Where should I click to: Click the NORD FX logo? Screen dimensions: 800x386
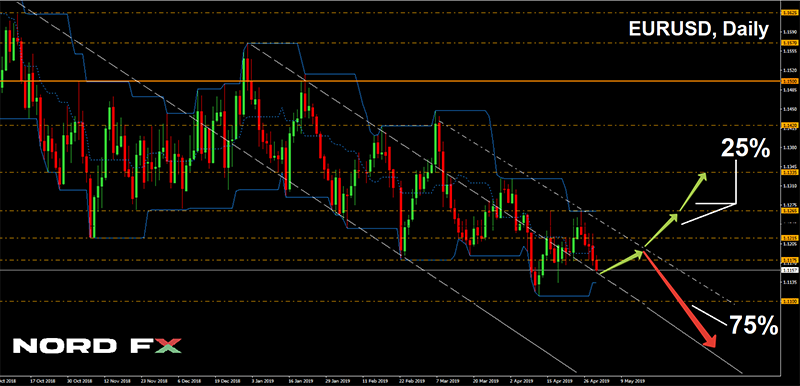97,345
